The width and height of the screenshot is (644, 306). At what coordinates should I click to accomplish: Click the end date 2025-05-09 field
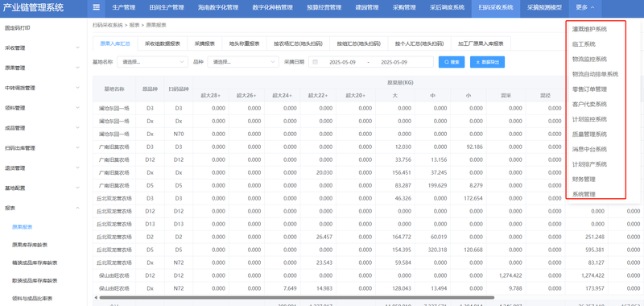coord(394,62)
